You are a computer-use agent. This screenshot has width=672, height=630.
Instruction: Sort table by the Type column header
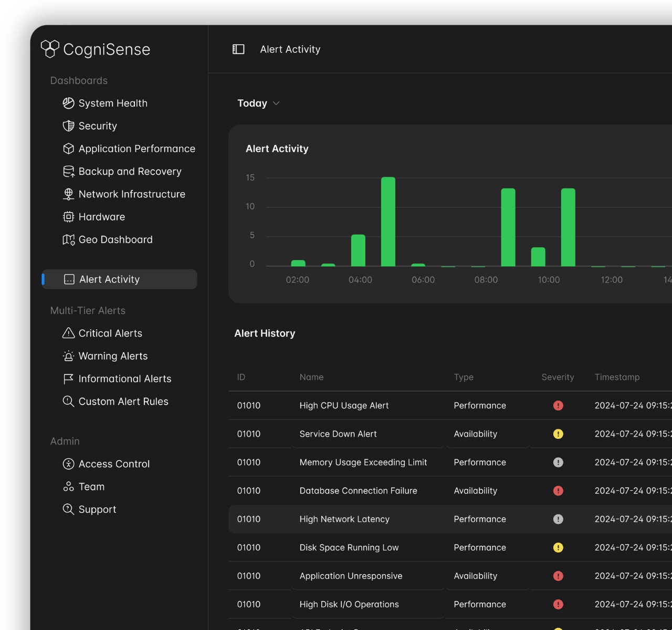click(464, 377)
